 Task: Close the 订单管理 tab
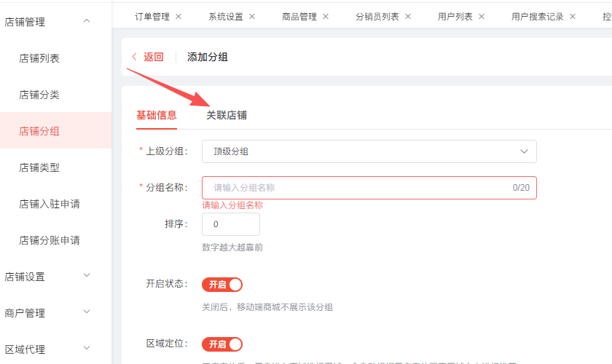coord(178,16)
